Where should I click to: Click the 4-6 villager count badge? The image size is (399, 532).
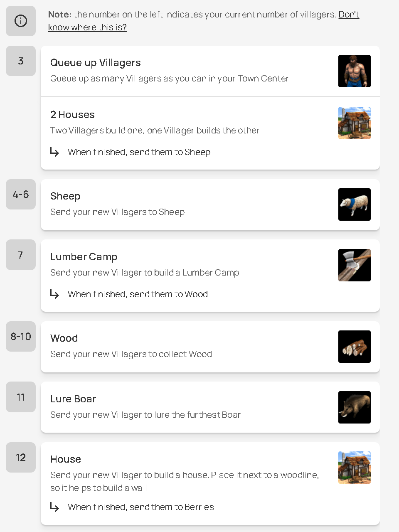(x=21, y=195)
